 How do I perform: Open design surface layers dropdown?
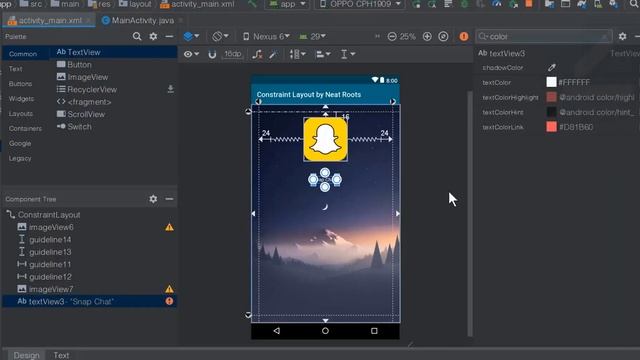pos(191,36)
